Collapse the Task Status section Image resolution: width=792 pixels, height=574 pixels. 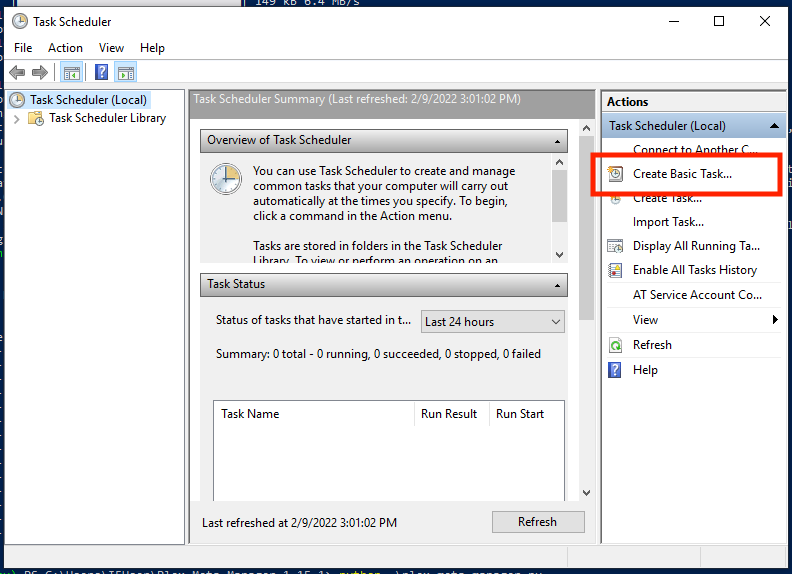point(557,285)
